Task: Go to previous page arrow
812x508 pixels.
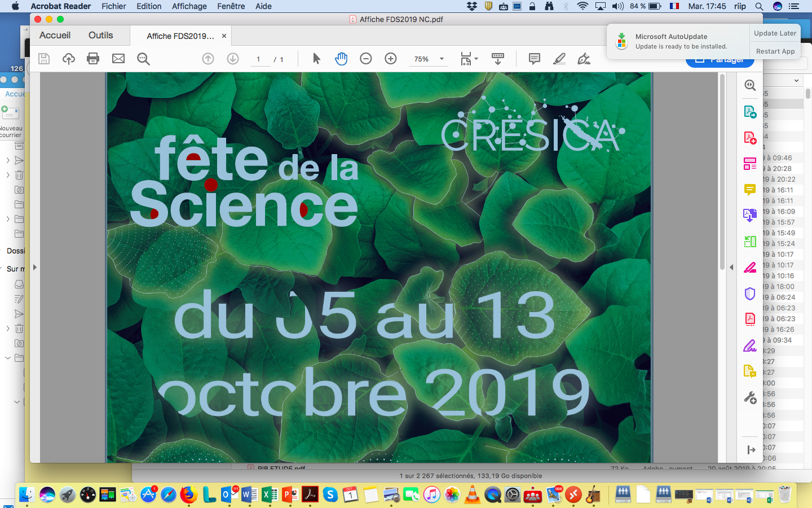Action: [208, 59]
